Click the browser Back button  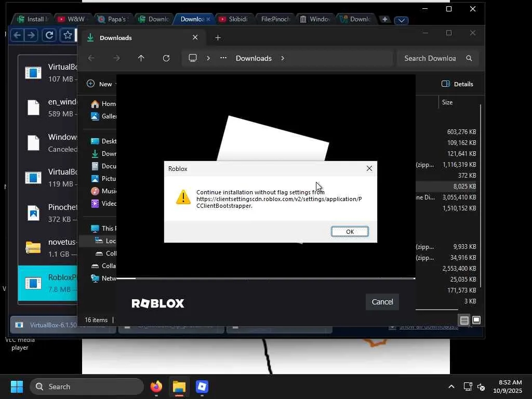[17, 35]
